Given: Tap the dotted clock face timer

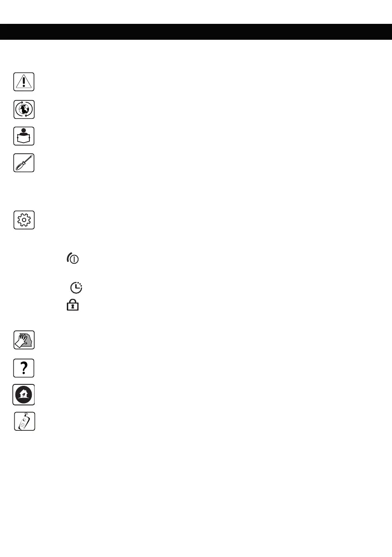Looking at the screenshot, I should (x=76, y=287).
